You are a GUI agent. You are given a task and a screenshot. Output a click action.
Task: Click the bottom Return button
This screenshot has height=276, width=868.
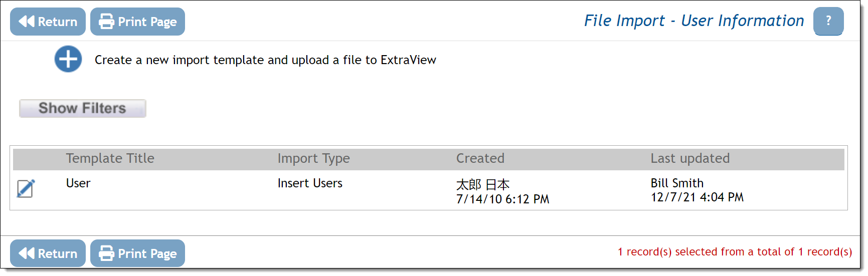coord(48,253)
